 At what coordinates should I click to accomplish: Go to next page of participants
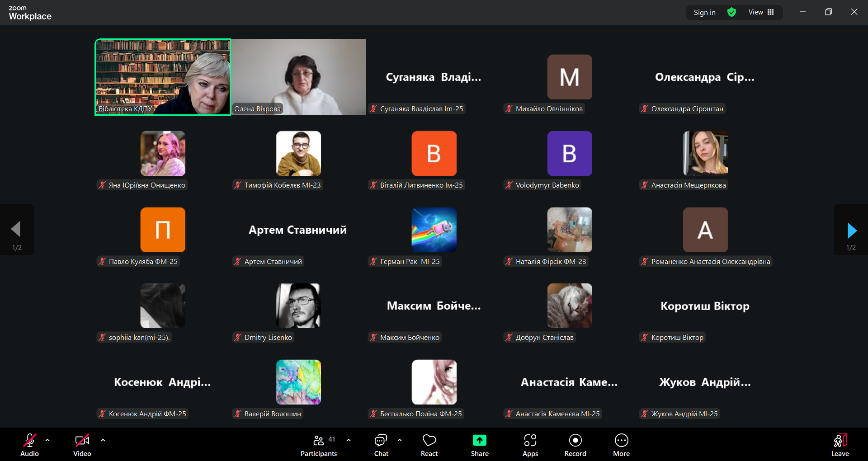pyautogui.click(x=851, y=230)
